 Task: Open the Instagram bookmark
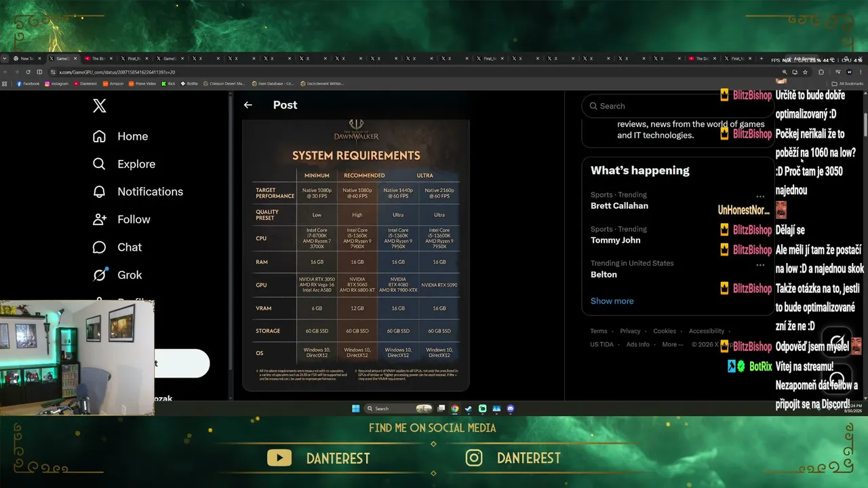[57, 83]
